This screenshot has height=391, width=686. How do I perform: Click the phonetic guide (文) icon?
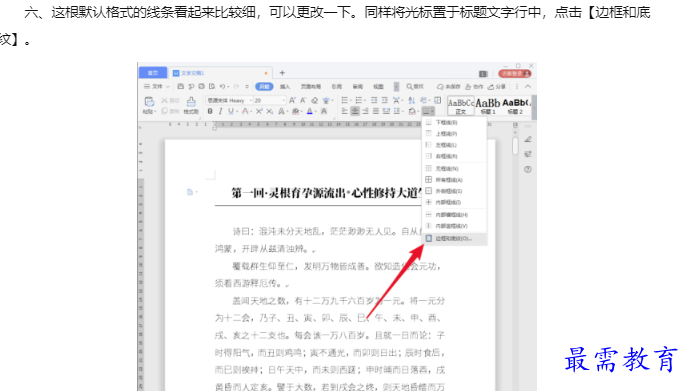326,101
